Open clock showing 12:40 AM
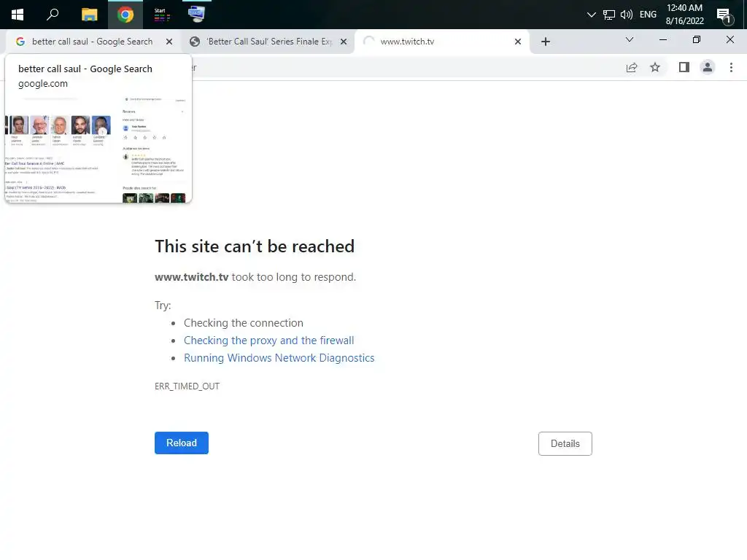 coord(684,15)
